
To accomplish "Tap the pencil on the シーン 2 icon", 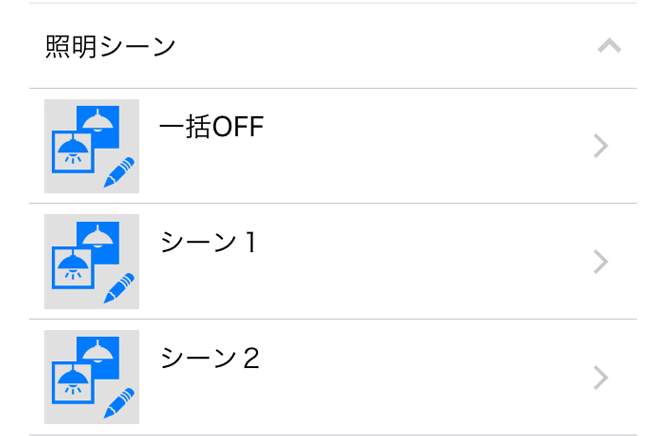I will (119, 404).
